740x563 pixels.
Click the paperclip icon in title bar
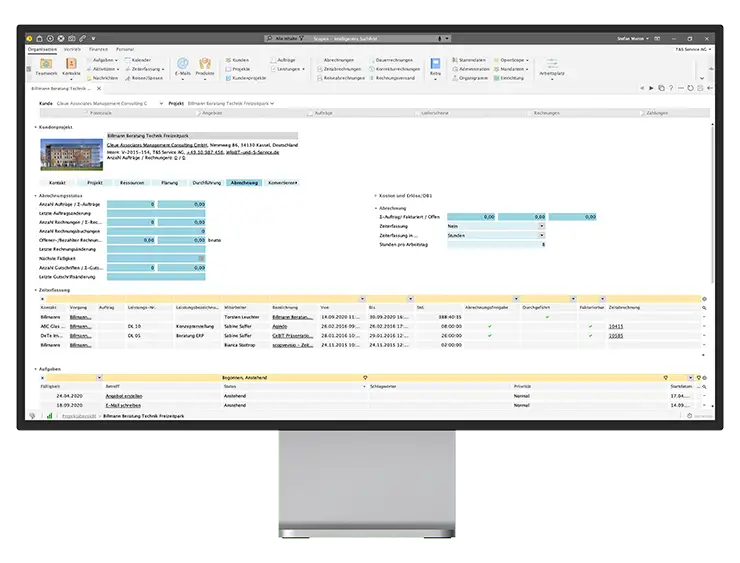click(83, 38)
